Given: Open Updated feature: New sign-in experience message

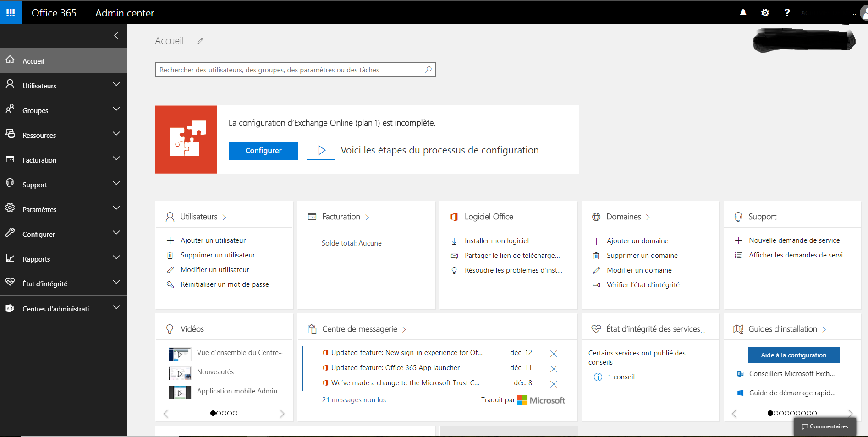Looking at the screenshot, I should (x=407, y=353).
